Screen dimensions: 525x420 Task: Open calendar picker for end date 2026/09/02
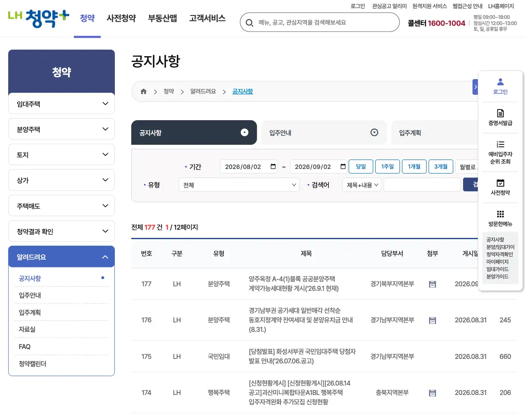click(343, 167)
